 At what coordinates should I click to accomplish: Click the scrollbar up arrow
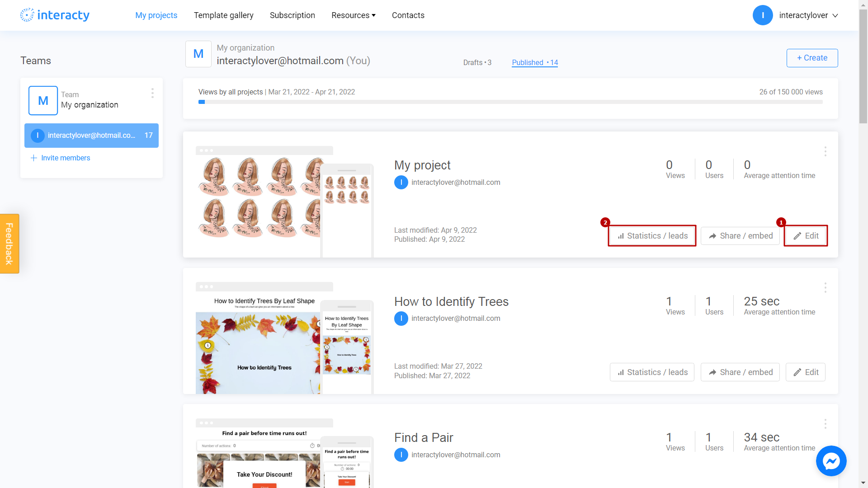(863, 4)
